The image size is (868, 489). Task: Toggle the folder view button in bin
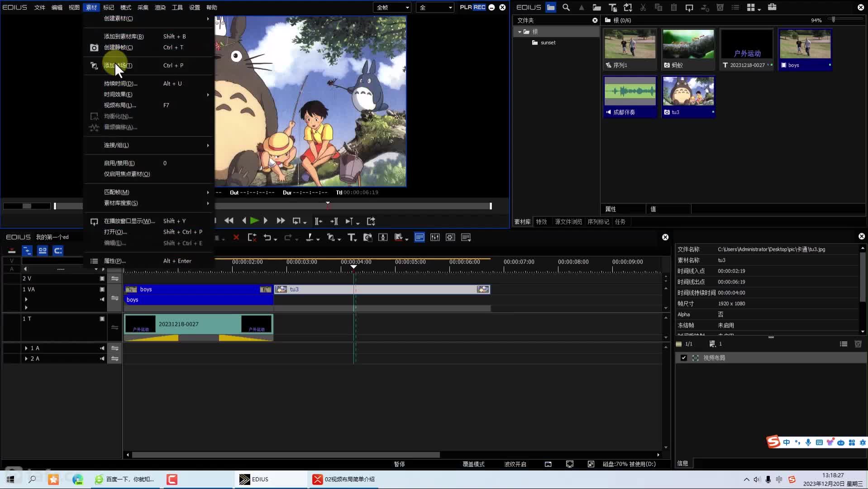tap(550, 7)
